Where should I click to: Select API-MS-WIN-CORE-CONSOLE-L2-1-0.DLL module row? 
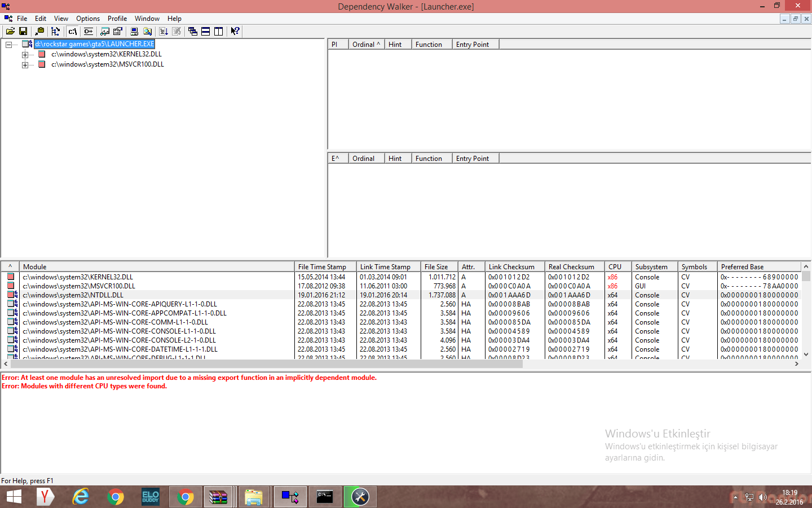(x=401, y=340)
